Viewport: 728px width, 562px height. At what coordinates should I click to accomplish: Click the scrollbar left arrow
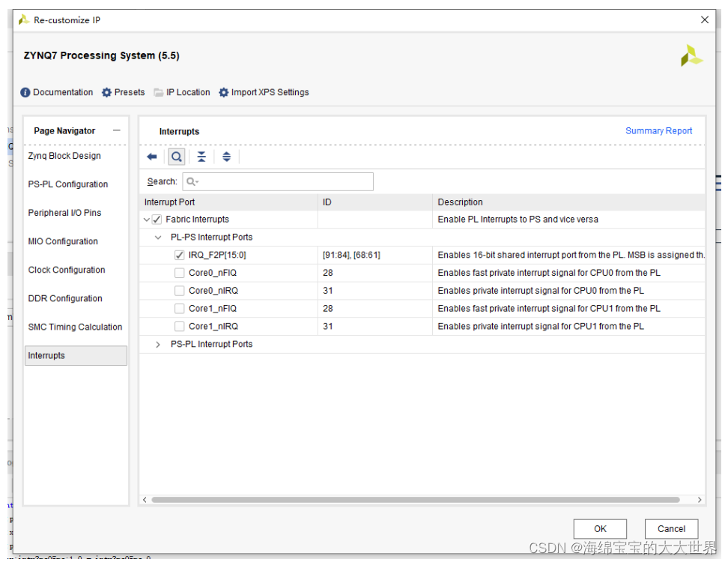point(145,501)
